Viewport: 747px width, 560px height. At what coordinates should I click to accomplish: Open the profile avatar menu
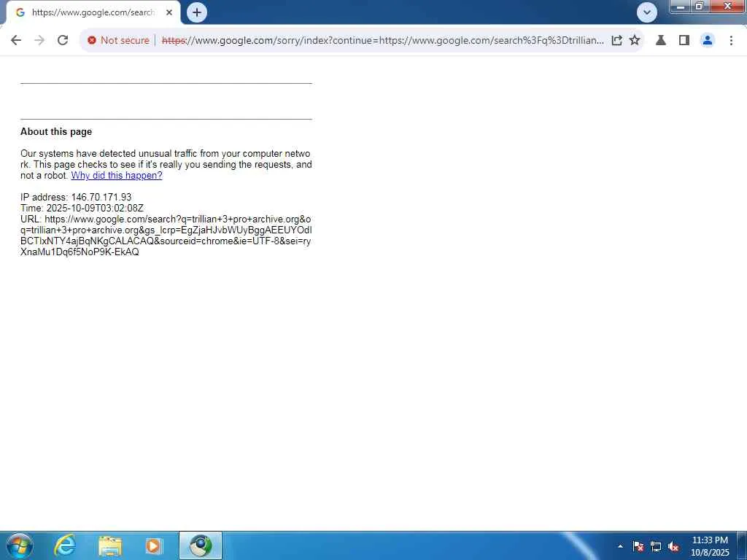[x=708, y=41]
